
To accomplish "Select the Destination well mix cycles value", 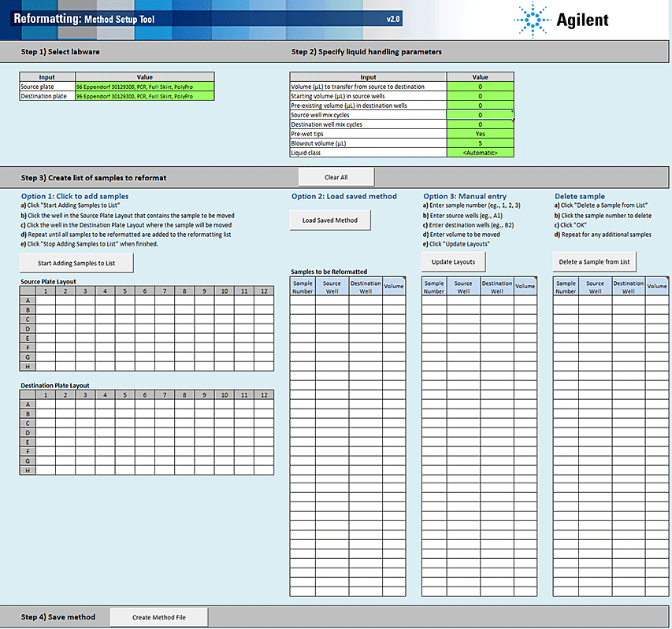I will point(480,124).
